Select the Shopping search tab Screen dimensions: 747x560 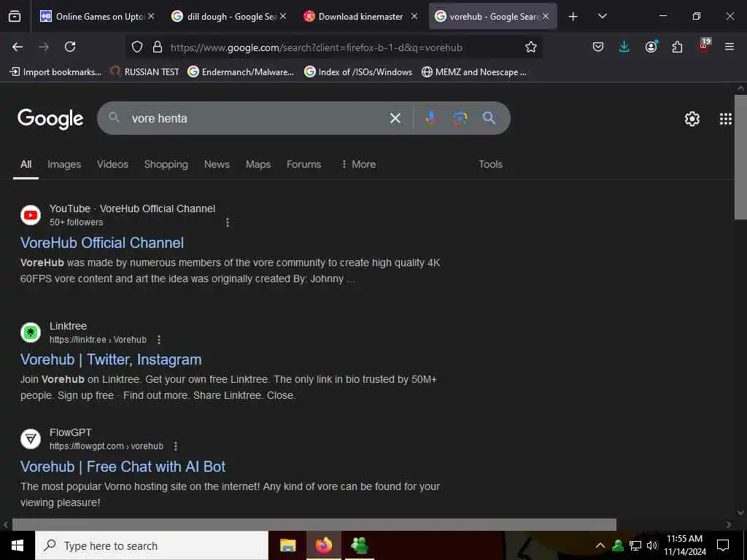coord(166,164)
